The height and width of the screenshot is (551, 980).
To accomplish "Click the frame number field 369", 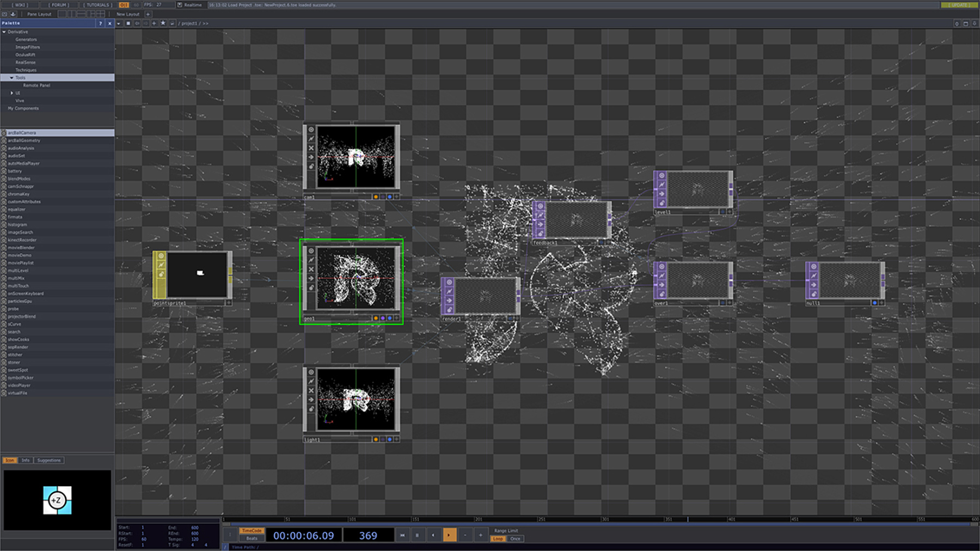I will [x=368, y=535].
